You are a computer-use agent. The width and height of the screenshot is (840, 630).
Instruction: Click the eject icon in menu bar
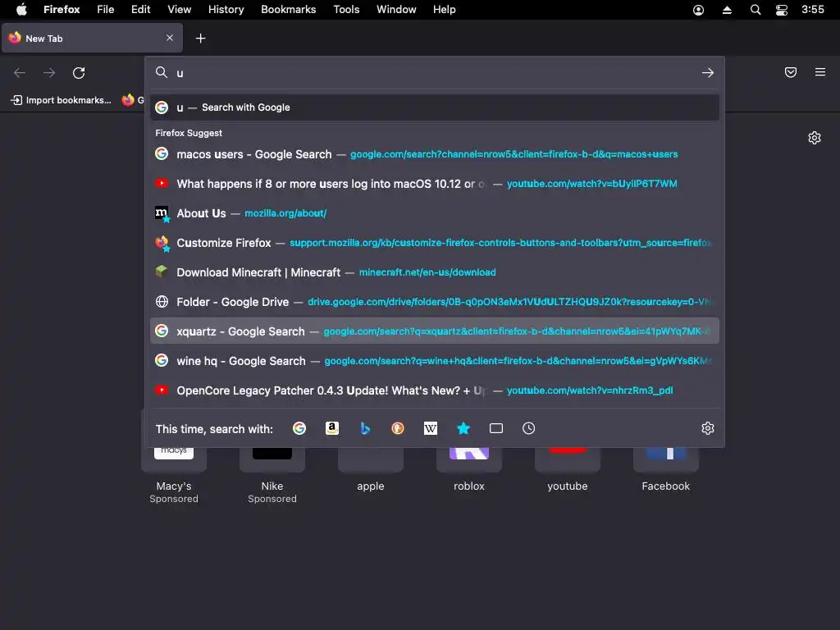[x=727, y=10]
